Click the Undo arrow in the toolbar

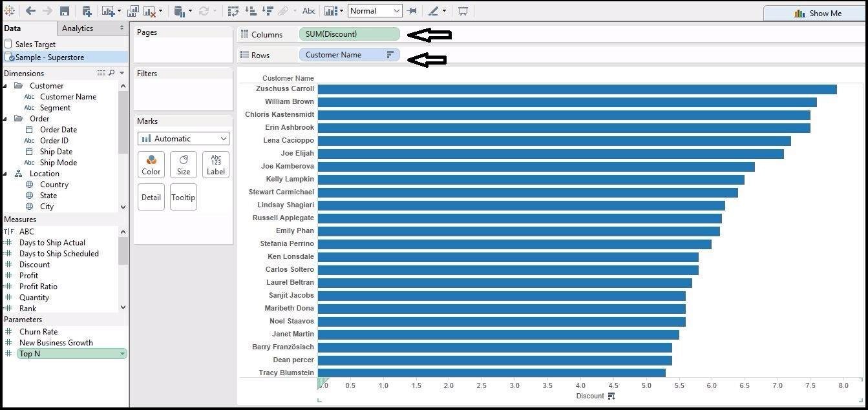point(30,10)
